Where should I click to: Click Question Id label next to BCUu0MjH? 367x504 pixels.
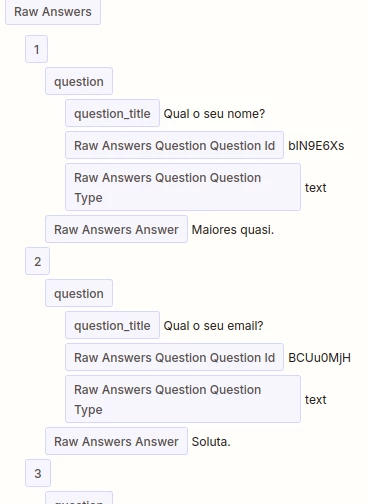tap(174, 357)
